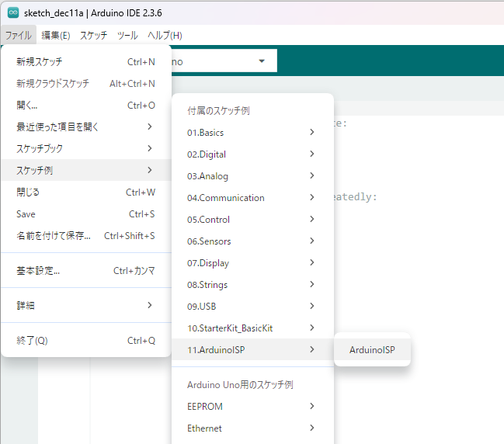
Task: Click the Arduino logo in the title bar
Action: click(13, 13)
